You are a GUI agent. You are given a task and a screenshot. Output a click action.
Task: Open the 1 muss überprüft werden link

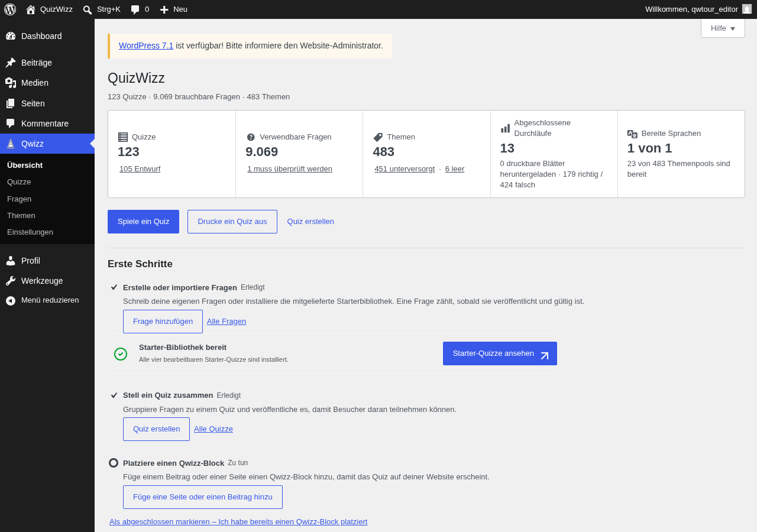click(290, 168)
